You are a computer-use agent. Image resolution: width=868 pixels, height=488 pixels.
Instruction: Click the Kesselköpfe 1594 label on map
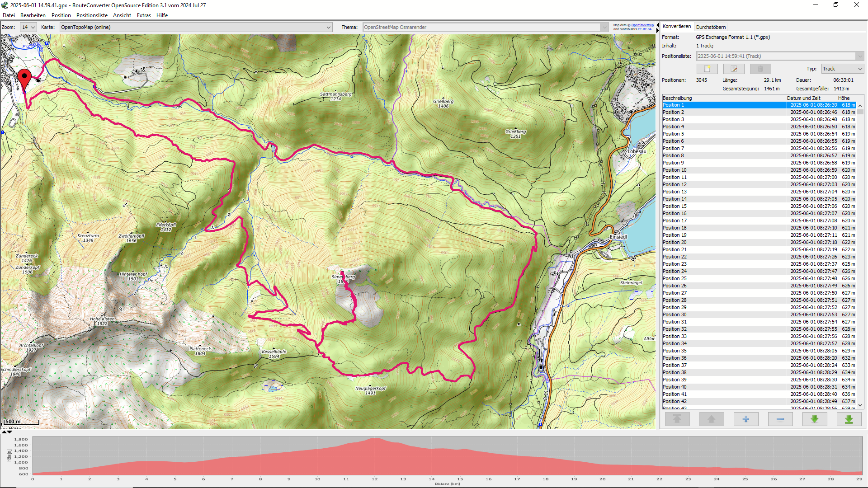click(x=274, y=354)
